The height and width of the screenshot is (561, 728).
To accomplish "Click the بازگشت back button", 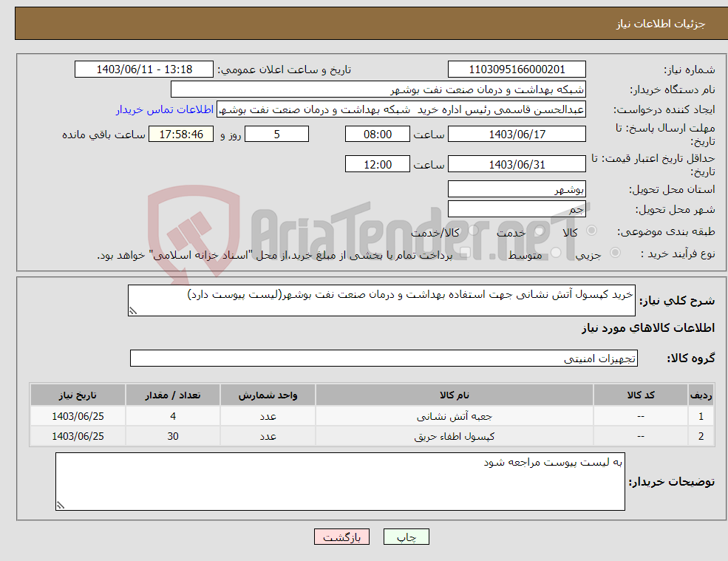I will coord(341,537).
